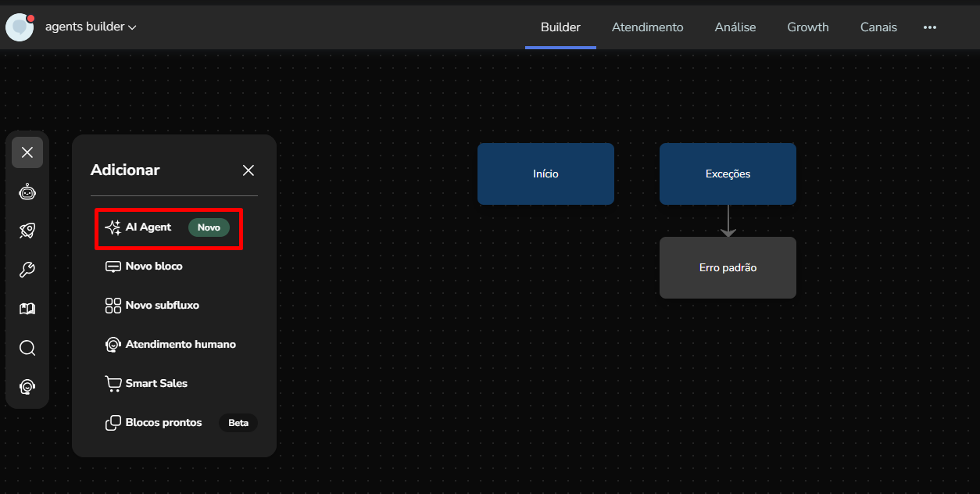
Task: Select the Início block on canvas
Action: pos(545,174)
